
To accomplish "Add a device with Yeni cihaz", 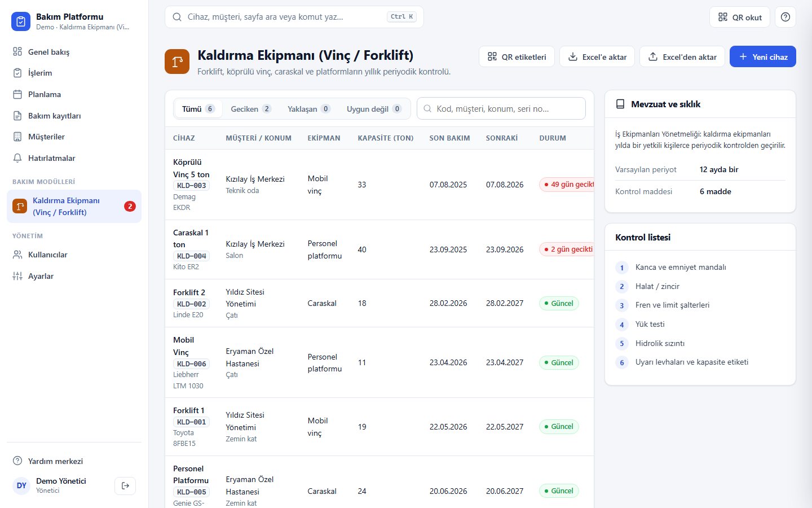I will click(x=763, y=56).
